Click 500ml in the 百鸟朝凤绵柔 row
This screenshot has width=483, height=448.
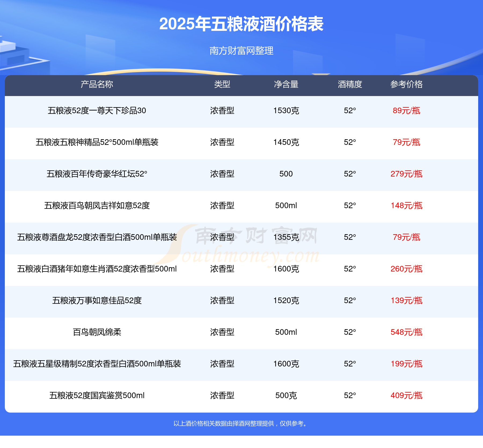coord(286,332)
